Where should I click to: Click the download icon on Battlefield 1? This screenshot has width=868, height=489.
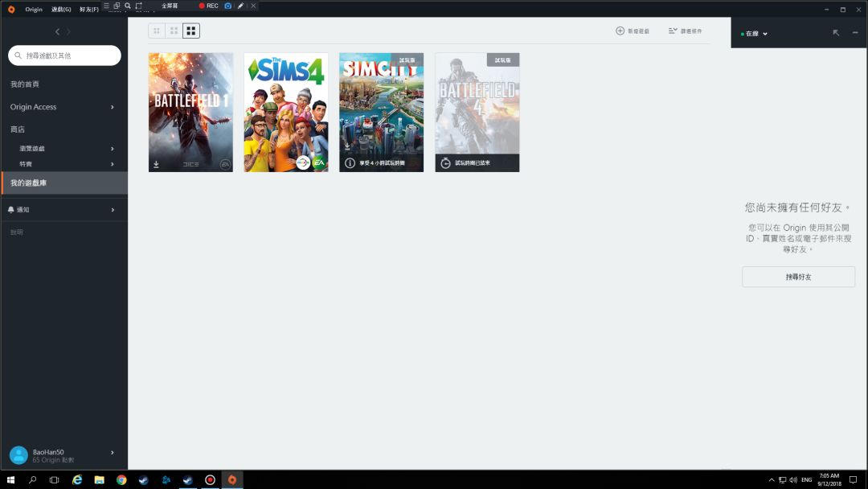coord(156,165)
